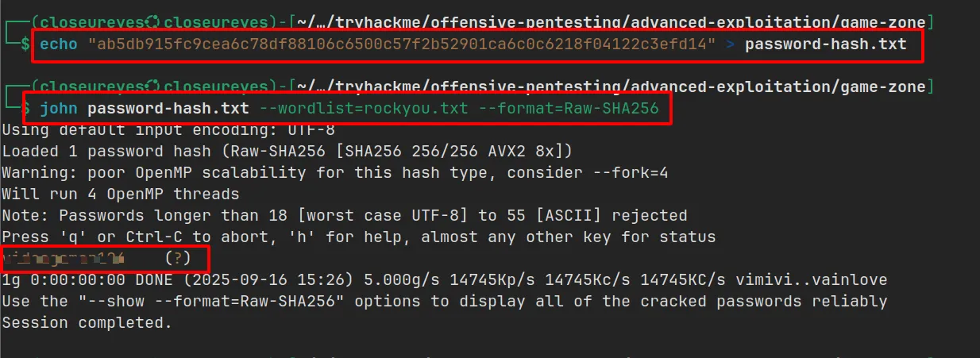Click the 'Press q or Ctrl-C to abort' line
Screen dimensions: 980x358
click(359, 237)
